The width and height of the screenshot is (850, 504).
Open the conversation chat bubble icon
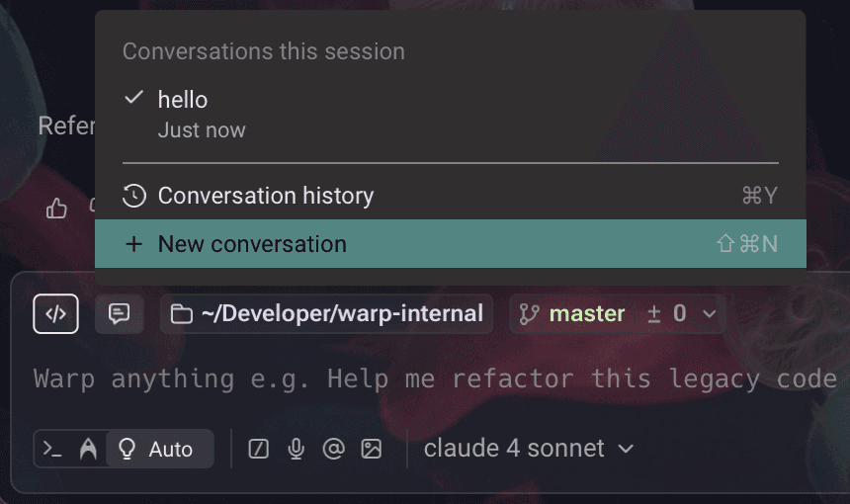pyautogui.click(x=120, y=314)
